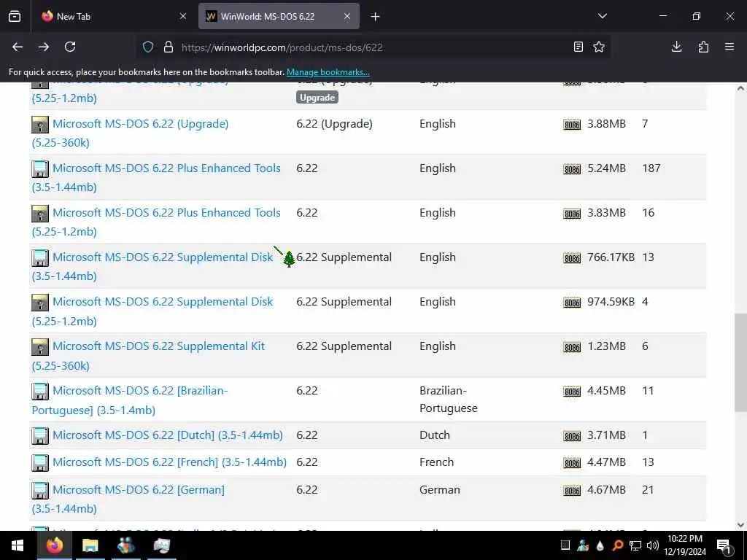Go back to previous page

coord(18,47)
